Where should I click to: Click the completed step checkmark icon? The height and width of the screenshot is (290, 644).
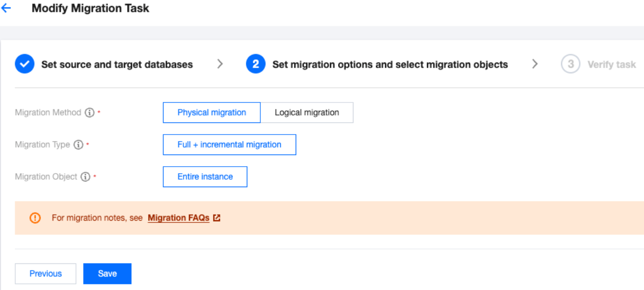click(24, 64)
